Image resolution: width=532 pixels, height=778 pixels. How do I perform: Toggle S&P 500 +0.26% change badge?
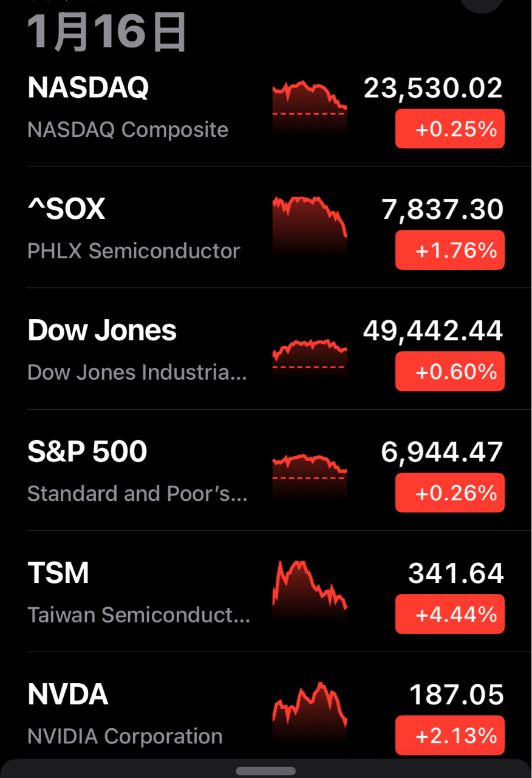(449, 493)
